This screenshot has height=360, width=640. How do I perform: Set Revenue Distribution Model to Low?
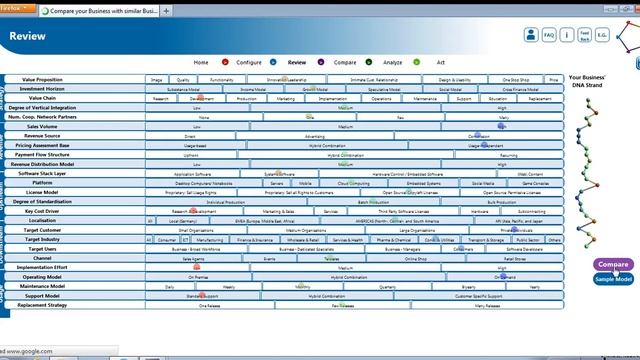click(x=197, y=164)
